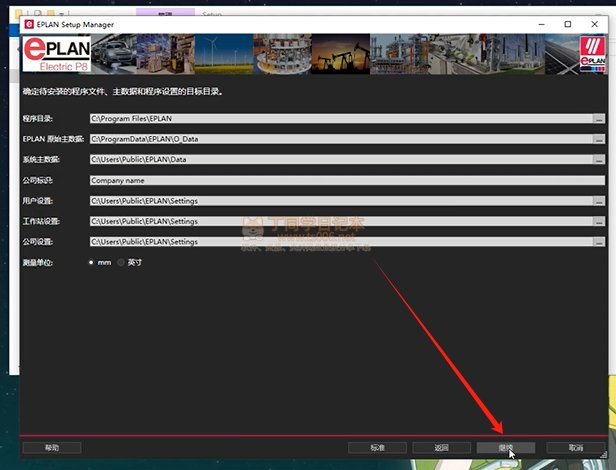The image size is (616, 470).
Task: Browse for the EPLAN 原始主数据 folder
Action: coord(599,139)
